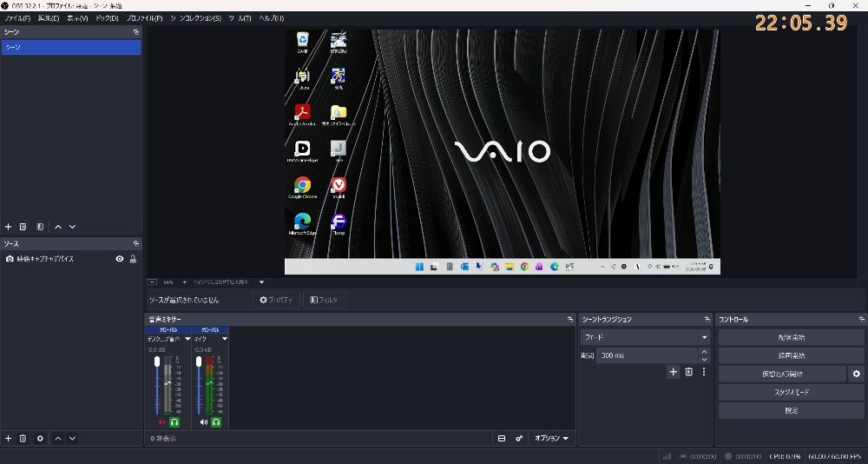Undock the シーン panel with its float icon
The image size is (868, 464).
(x=136, y=32)
